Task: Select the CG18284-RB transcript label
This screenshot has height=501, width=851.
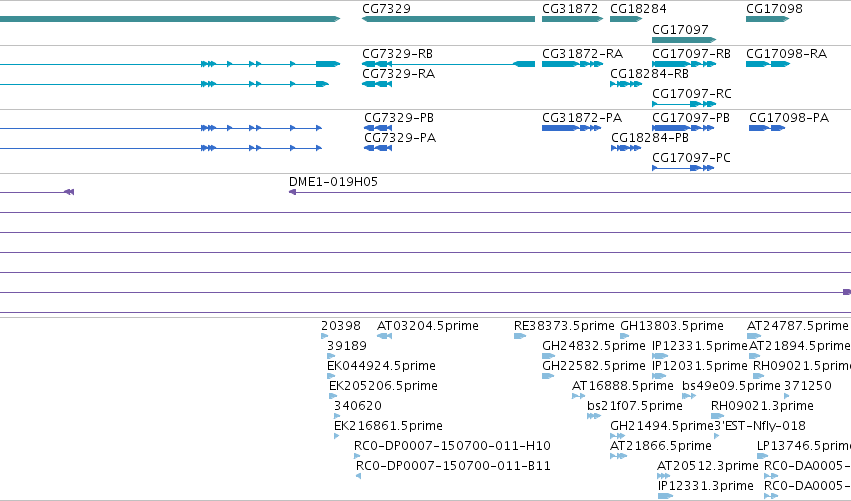Action: click(649, 74)
